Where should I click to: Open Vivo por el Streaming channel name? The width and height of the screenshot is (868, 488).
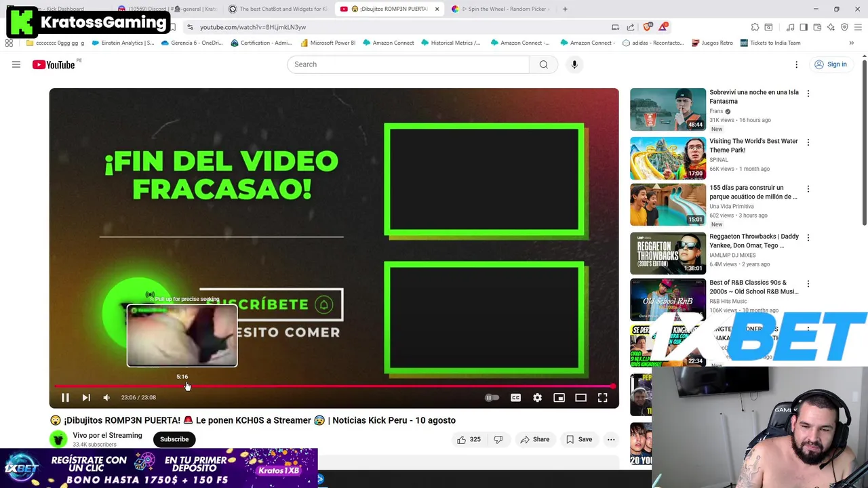click(x=107, y=435)
